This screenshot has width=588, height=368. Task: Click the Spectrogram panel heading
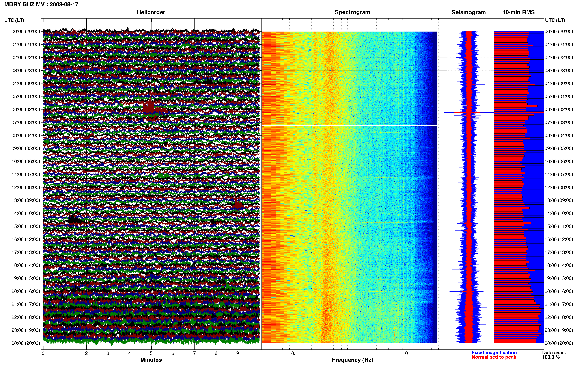click(352, 12)
